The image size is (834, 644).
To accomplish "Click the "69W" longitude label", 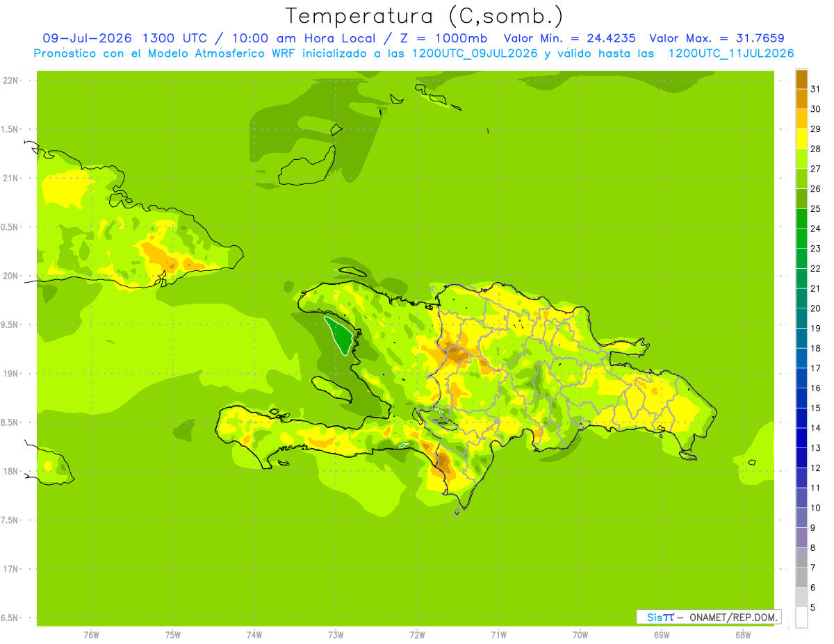I will pos(662,634).
